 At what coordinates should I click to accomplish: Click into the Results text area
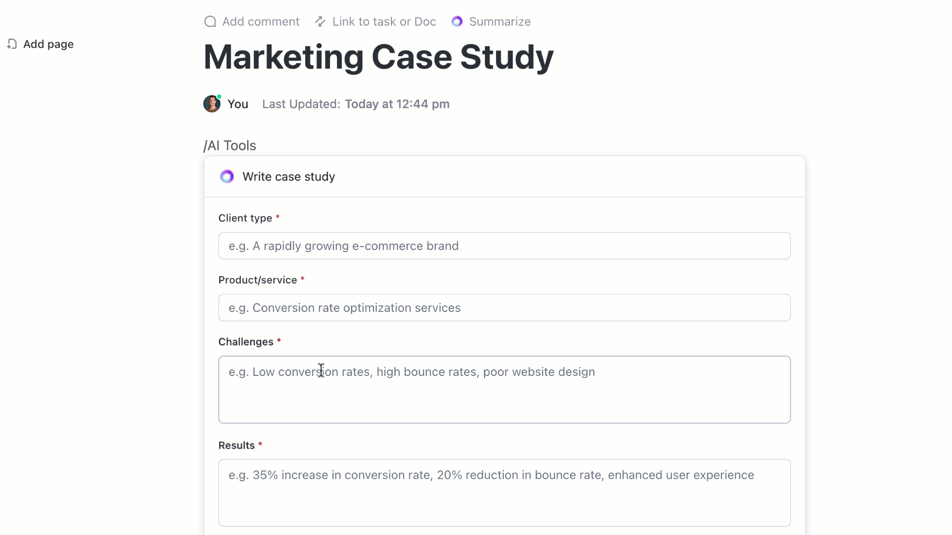tap(504, 493)
